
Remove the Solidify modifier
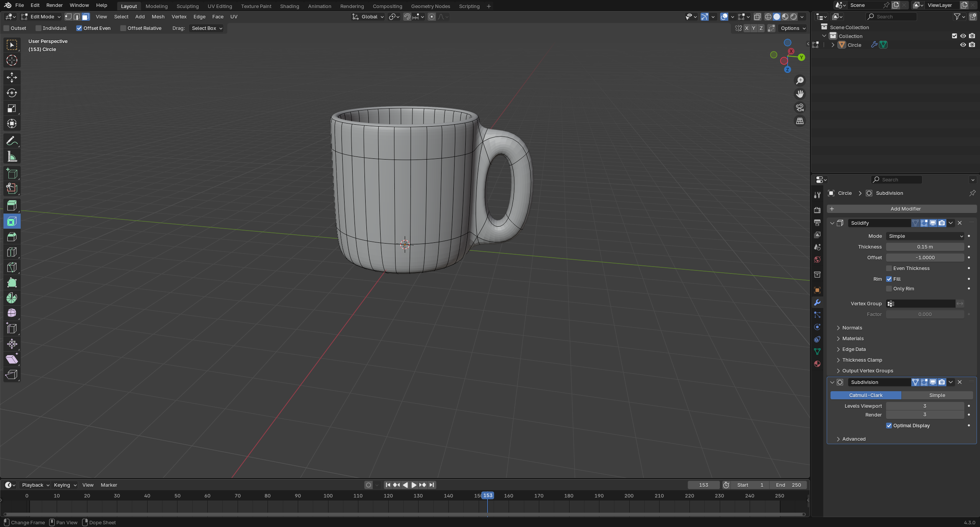(x=960, y=223)
